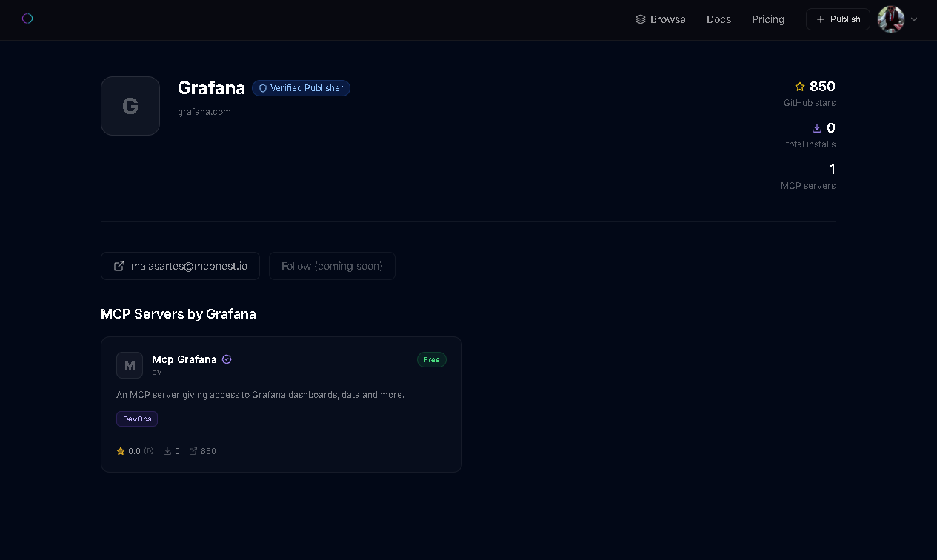This screenshot has height=560, width=937.
Task: Click the MCP Servers by Grafana heading
Action: point(179,314)
